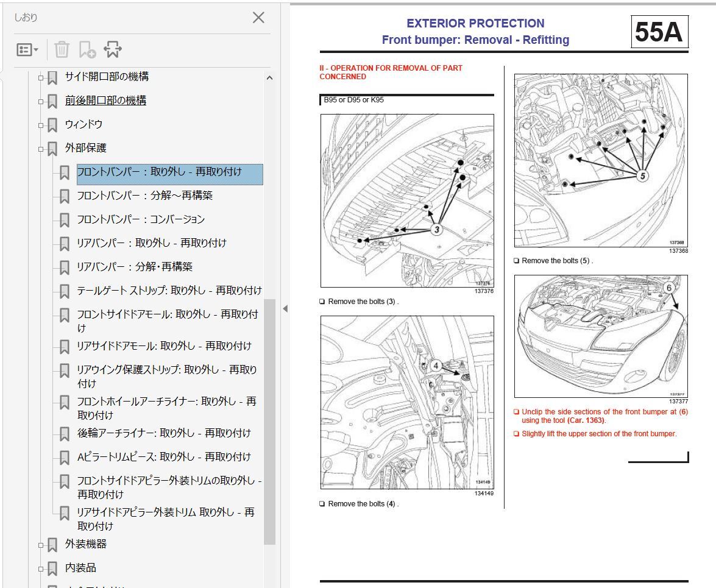
Task: Open the 前後開口部の機構 bookmark link
Action: pyautogui.click(x=105, y=101)
